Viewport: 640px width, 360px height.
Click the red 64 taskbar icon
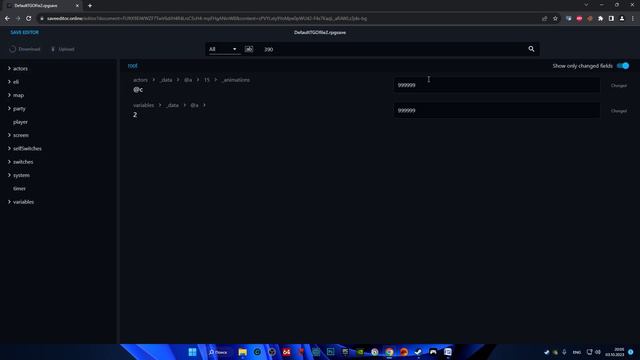point(287,352)
